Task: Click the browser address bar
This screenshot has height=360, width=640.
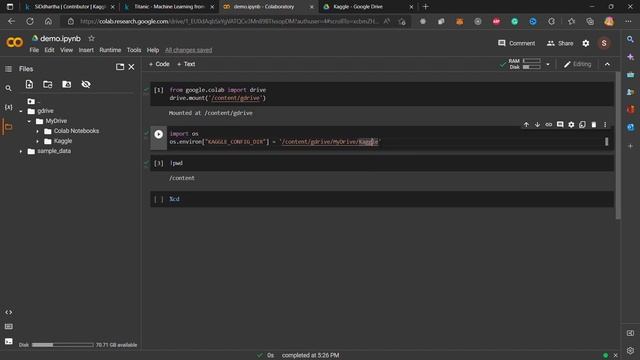Action: click(x=229, y=21)
